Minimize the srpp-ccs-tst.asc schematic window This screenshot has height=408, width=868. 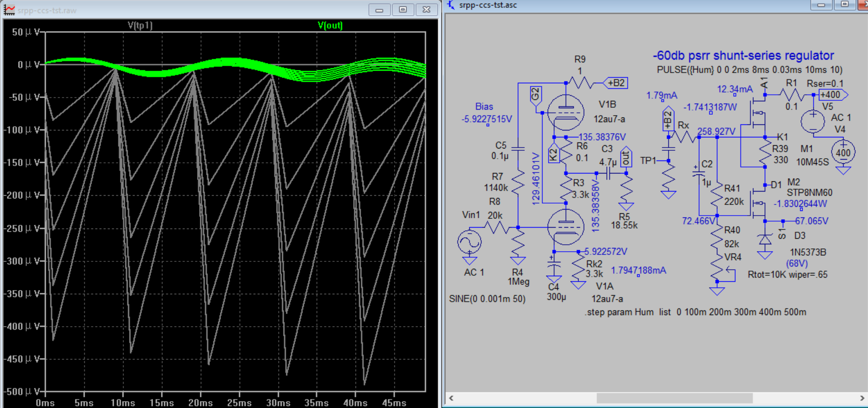point(821,5)
